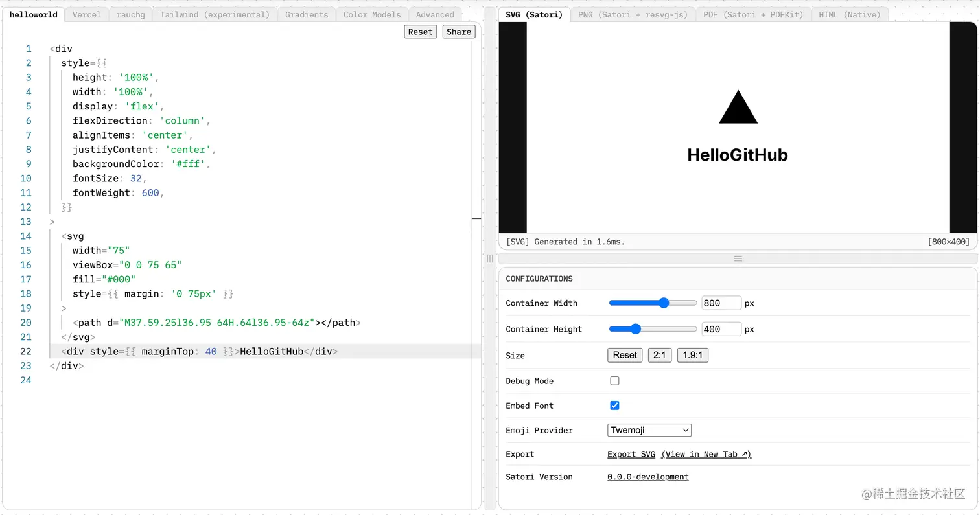Click the fontSize: 32 code line

click(x=110, y=178)
